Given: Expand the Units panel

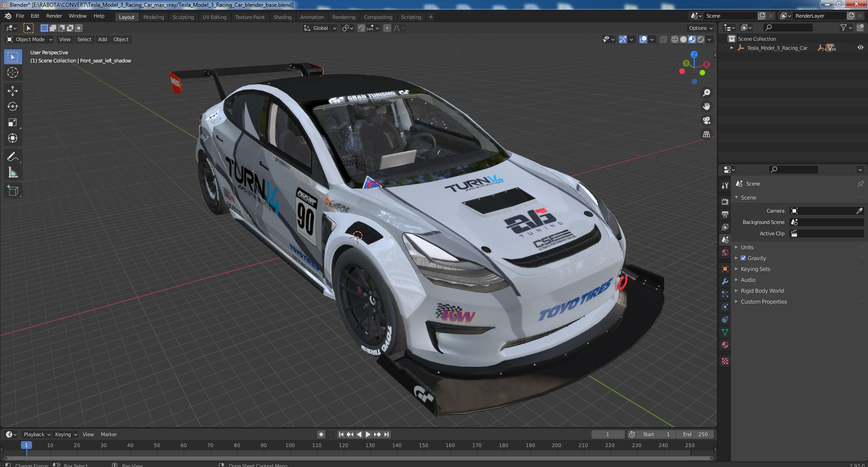Looking at the screenshot, I should point(747,247).
